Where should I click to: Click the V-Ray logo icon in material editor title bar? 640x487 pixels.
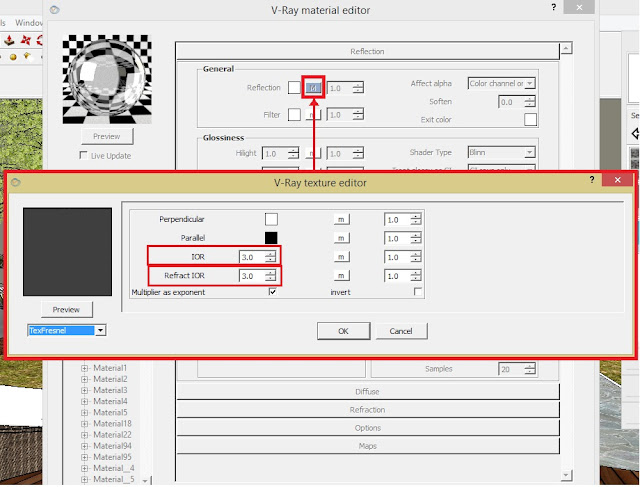(55, 9)
